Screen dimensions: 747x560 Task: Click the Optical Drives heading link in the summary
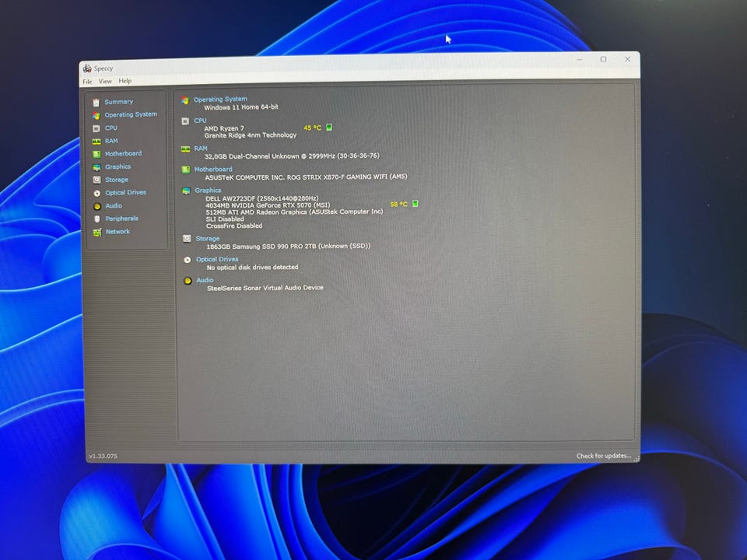pyautogui.click(x=217, y=259)
